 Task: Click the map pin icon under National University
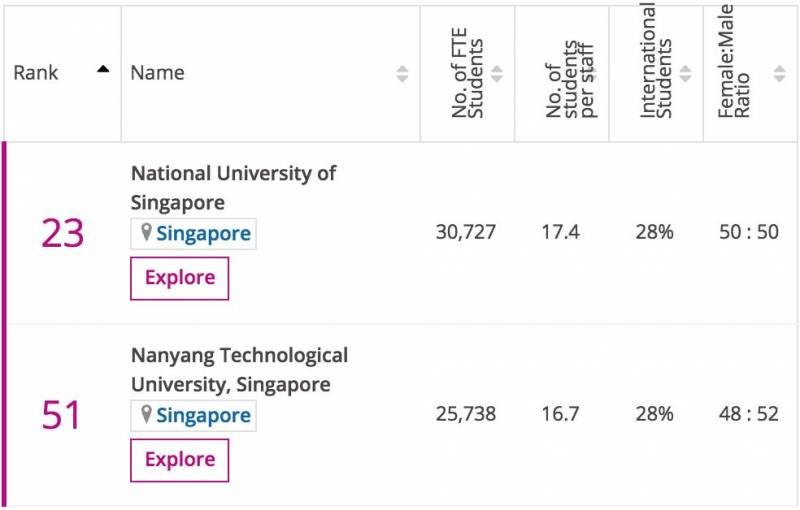point(146,233)
